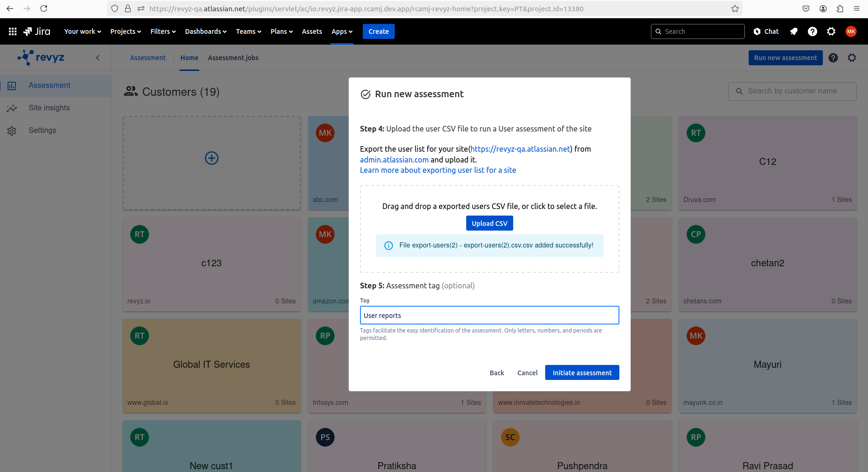Open the Mayuri customer card
This screenshot has width=868, height=472.
click(x=768, y=366)
